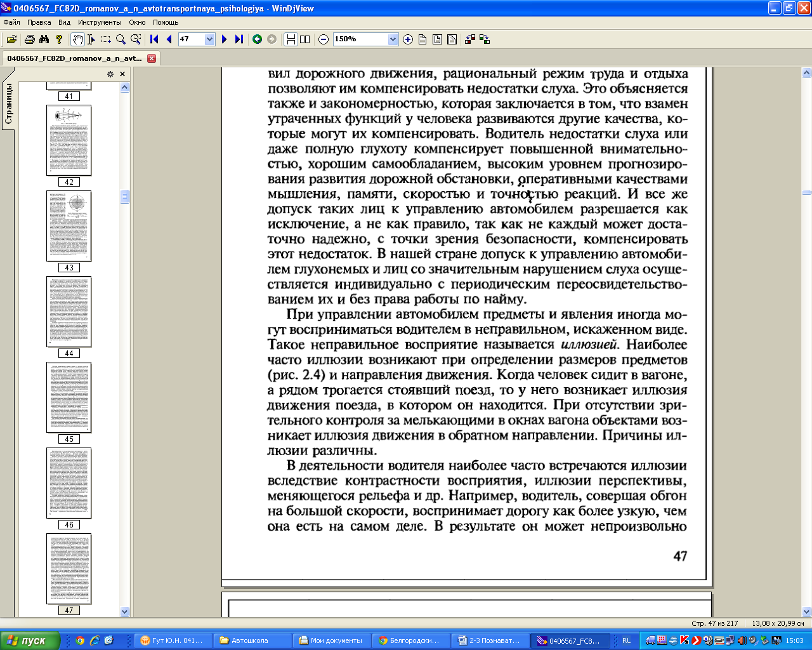The width and height of the screenshot is (812, 650).
Task: Click the document vertical scrollbar handle
Action: point(806,192)
